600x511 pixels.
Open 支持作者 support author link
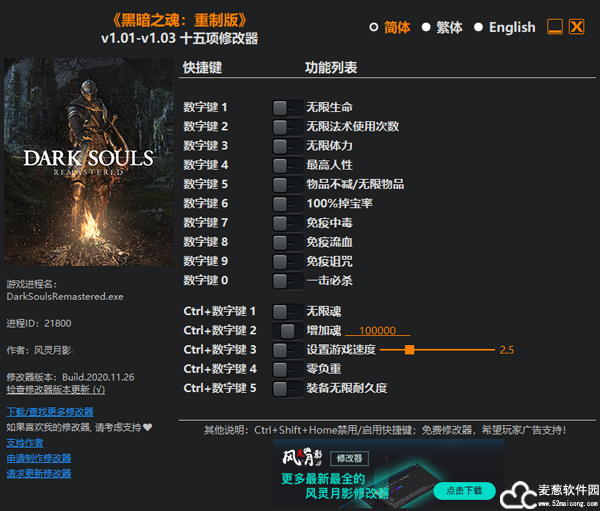tap(25, 443)
